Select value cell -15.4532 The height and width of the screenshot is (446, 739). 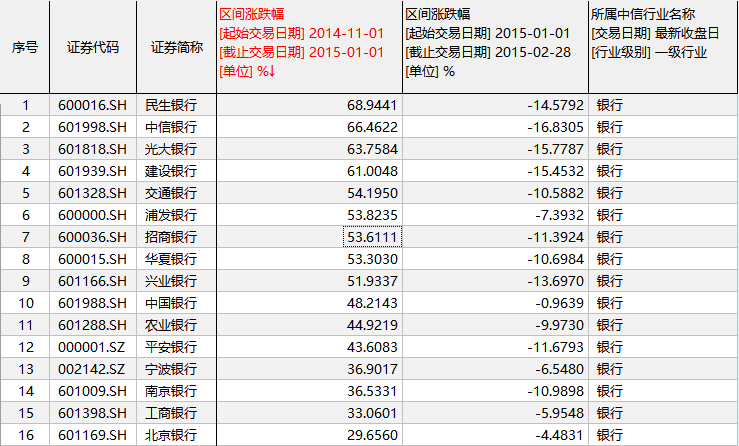(495, 171)
